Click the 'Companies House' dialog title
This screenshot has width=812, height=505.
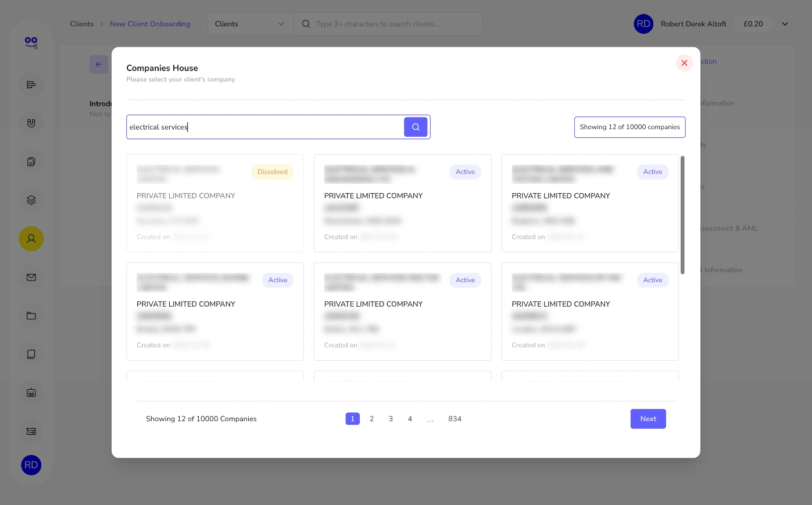[162, 68]
